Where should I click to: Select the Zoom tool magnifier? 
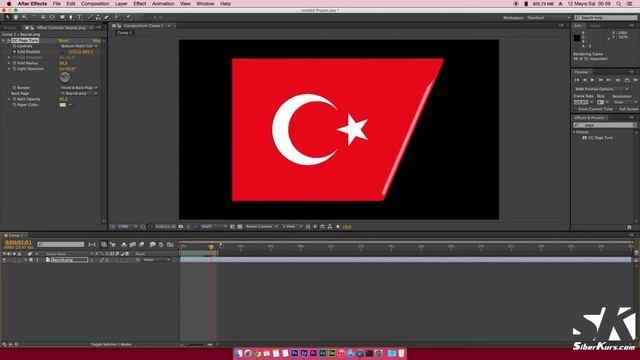click(24, 18)
